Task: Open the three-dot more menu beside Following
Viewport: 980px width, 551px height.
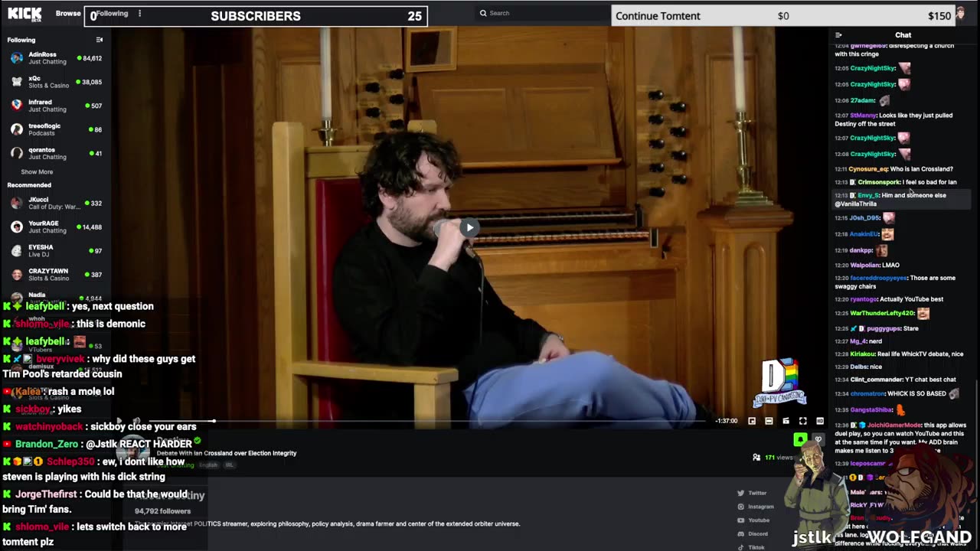Action: pos(139,13)
